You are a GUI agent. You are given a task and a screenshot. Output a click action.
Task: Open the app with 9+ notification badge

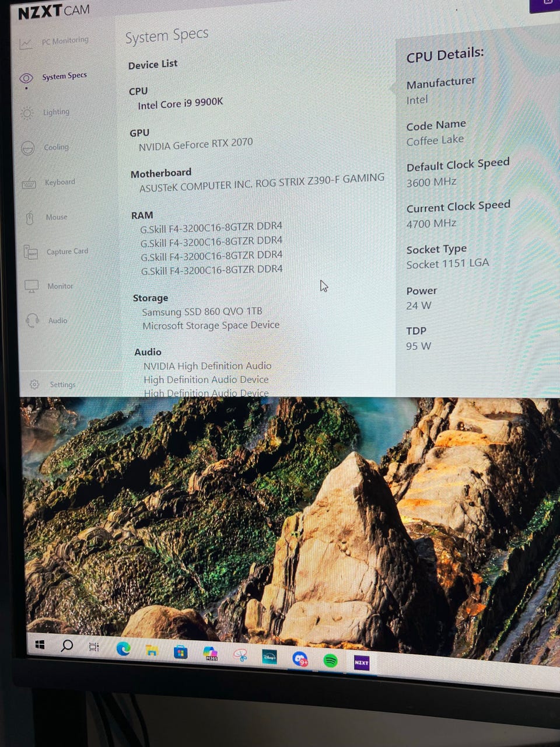point(300,659)
